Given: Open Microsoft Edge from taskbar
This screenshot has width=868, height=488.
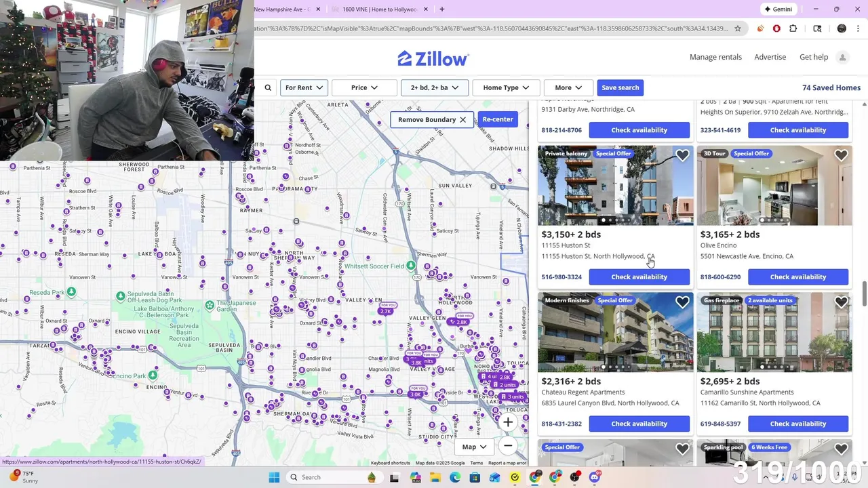Looking at the screenshot, I should point(455,477).
